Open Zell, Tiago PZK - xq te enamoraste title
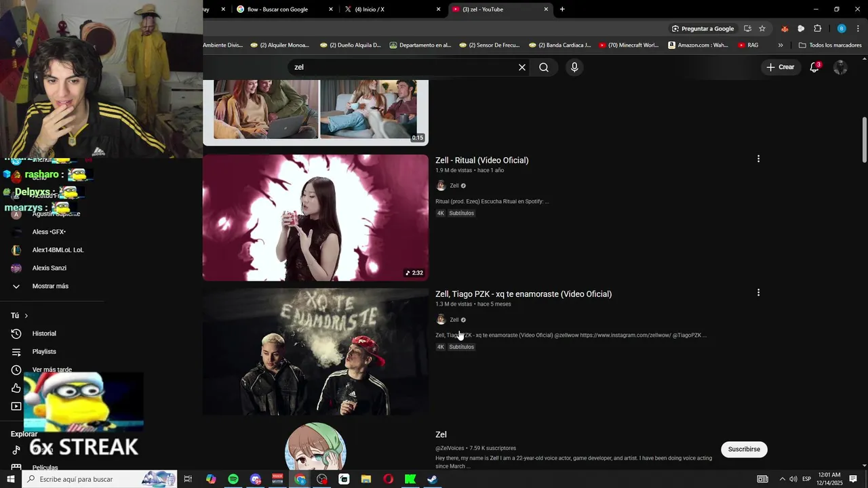The width and height of the screenshot is (868, 488). pos(524,294)
